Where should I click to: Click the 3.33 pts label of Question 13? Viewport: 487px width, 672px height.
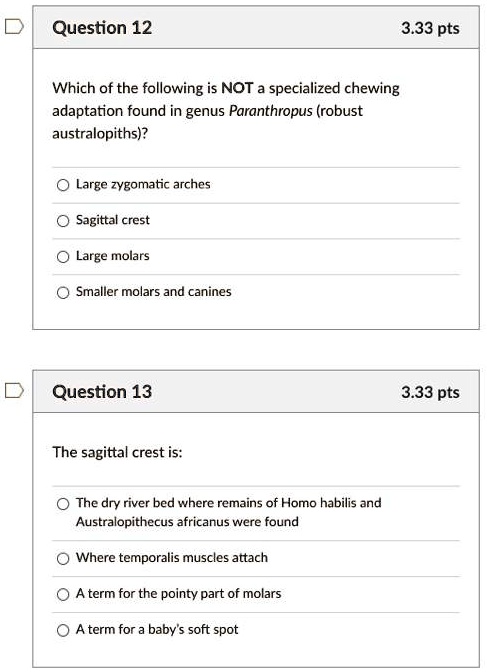(430, 392)
